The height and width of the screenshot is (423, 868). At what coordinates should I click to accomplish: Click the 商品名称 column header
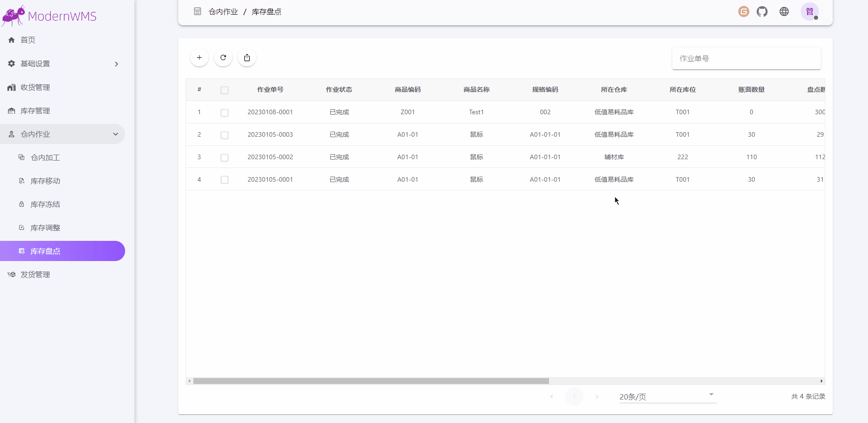pyautogui.click(x=477, y=89)
